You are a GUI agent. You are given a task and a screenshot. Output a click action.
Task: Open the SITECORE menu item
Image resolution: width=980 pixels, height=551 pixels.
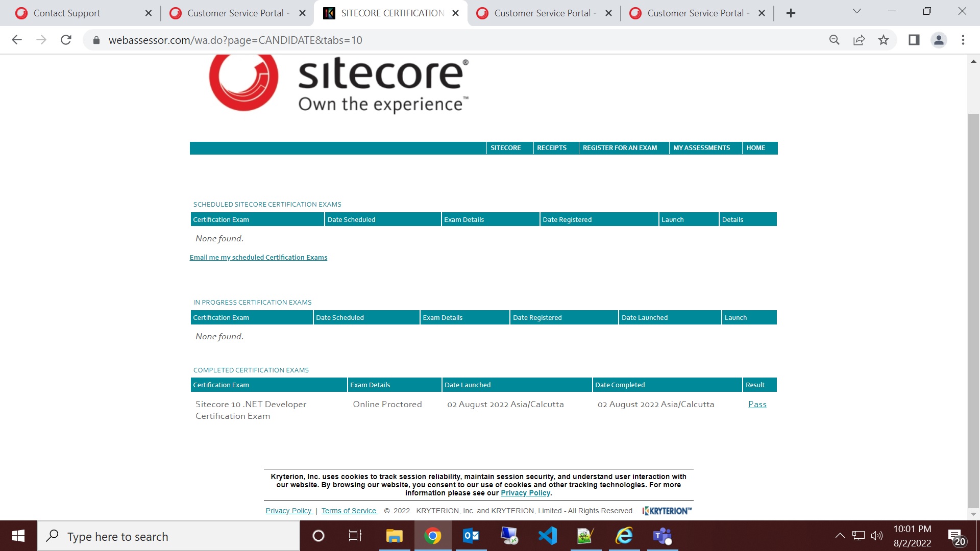tap(506, 147)
